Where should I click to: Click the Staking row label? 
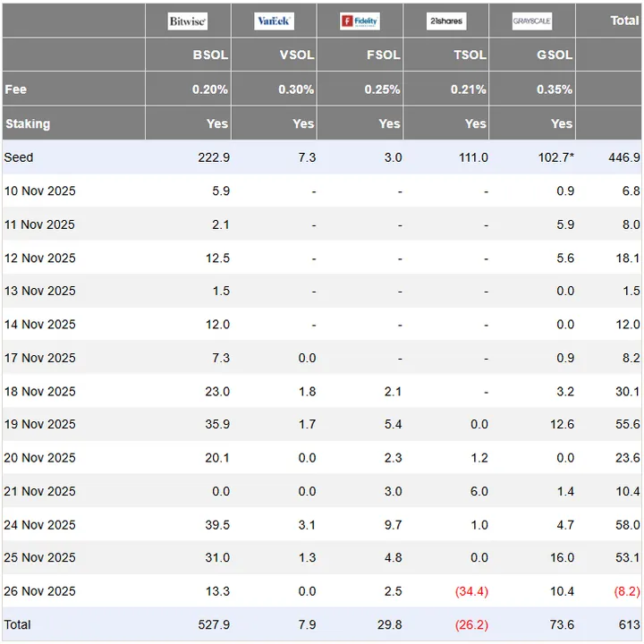(x=27, y=123)
